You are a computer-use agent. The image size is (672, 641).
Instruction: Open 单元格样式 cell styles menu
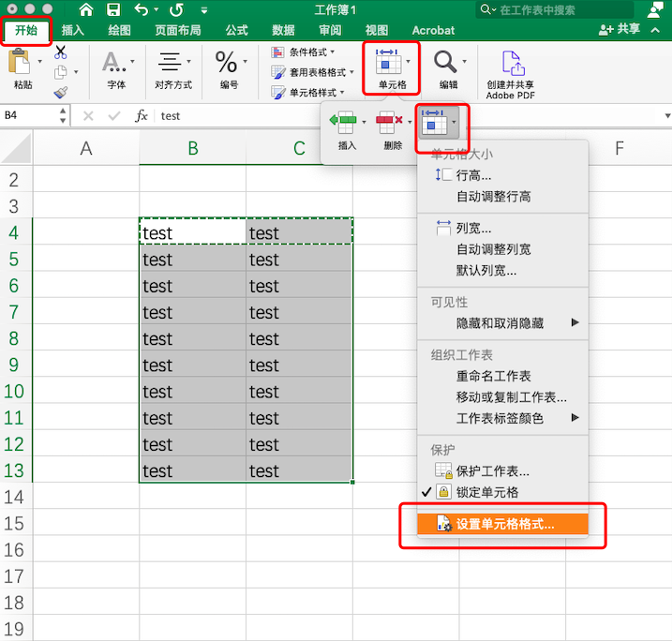coord(307,93)
